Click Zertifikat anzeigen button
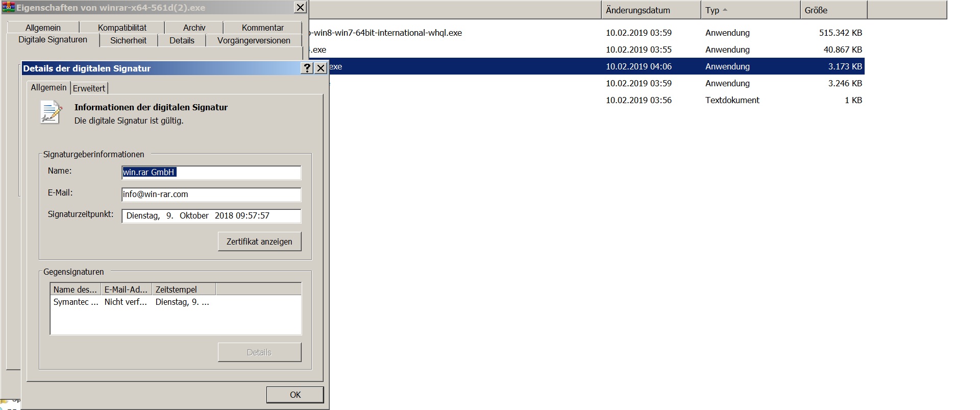The image size is (980, 410). pyautogui.click(x=259, y=242)
